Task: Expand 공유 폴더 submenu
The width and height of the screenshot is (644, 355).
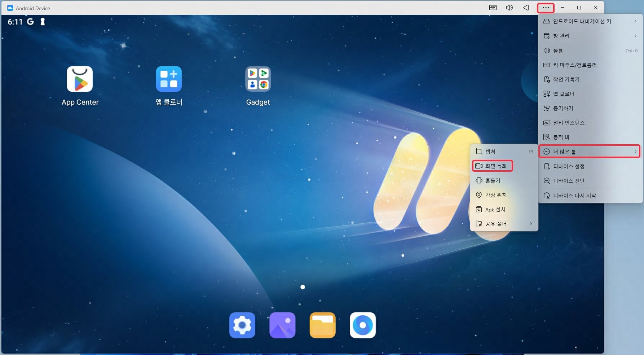Action: (x=504, y=224)
